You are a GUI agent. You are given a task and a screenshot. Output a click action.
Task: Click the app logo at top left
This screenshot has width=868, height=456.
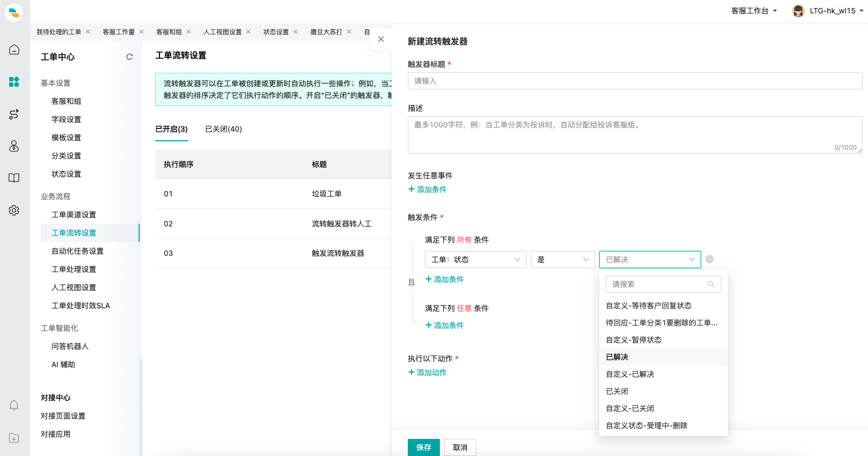tap(14, 12)
